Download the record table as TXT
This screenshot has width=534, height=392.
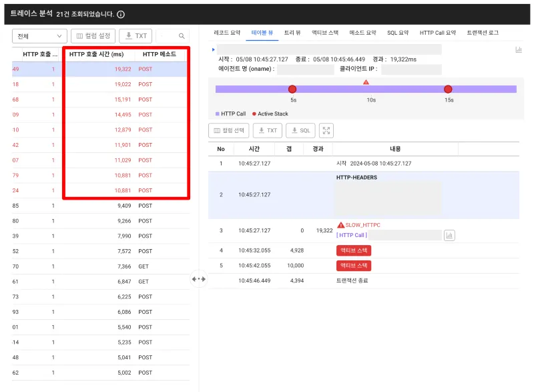coord(268,130)
